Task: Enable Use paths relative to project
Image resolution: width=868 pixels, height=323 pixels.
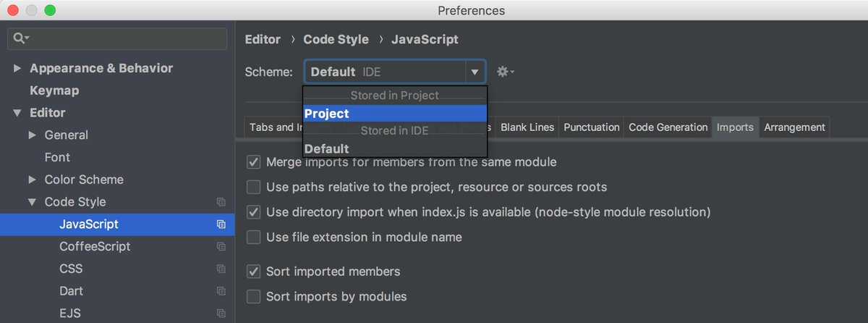Action: tap(254, 188)
